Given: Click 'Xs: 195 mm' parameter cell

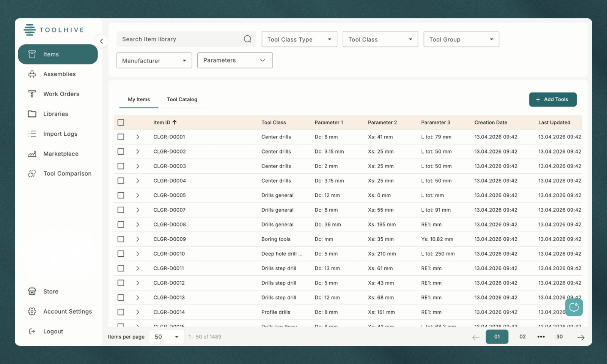Looking at the screenshot, I should [x=382, y=224].
